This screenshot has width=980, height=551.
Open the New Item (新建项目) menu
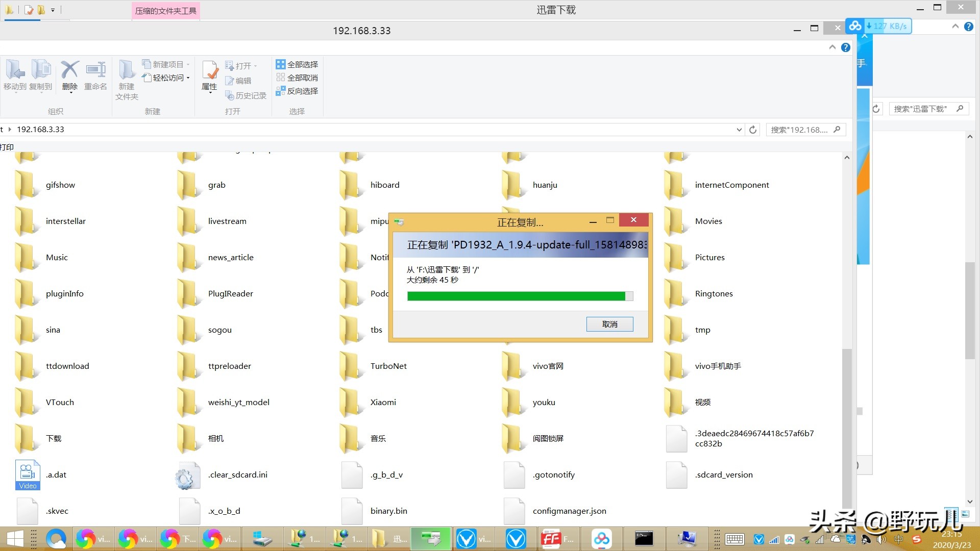click(167, 64)
